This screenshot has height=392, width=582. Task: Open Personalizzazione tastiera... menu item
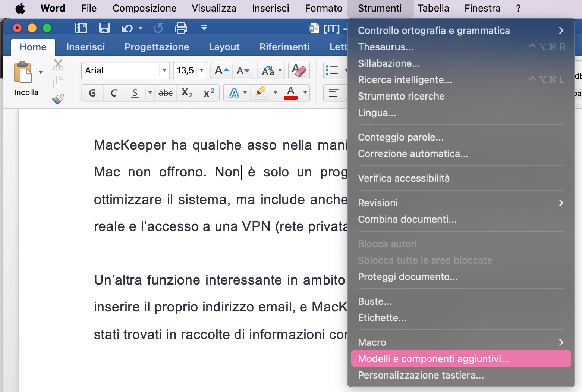(x=461, y=375)
